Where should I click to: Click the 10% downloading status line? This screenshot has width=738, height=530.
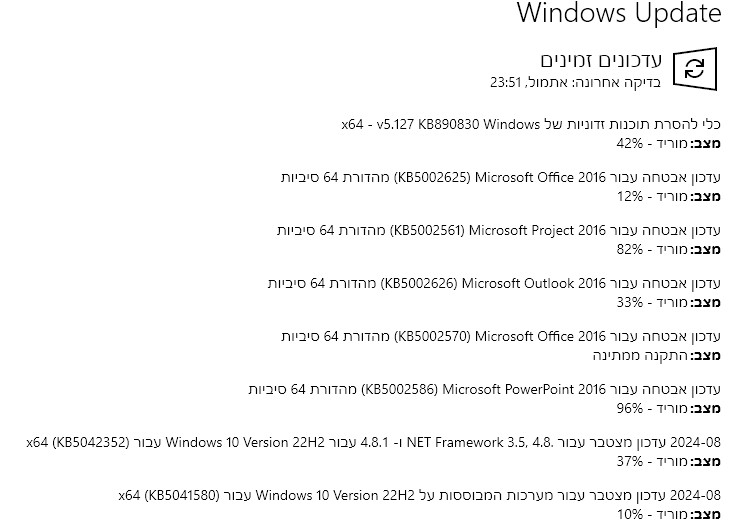point(668,514)
